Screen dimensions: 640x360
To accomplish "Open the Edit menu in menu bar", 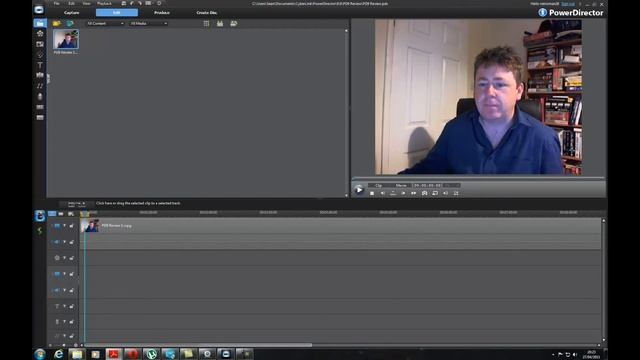I will click(71, 3).
